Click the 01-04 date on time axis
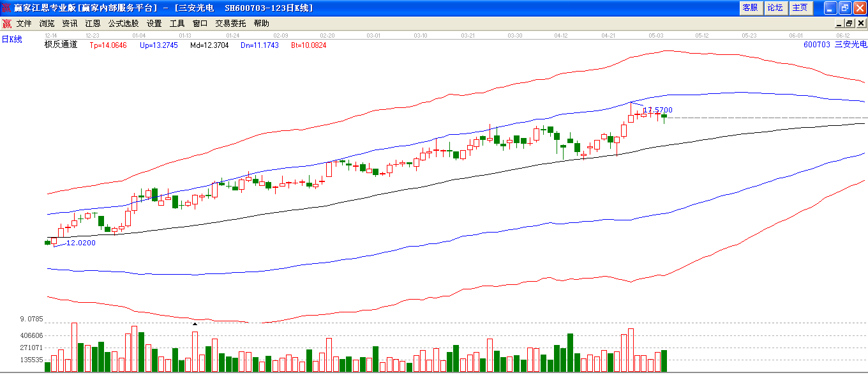 138,35
